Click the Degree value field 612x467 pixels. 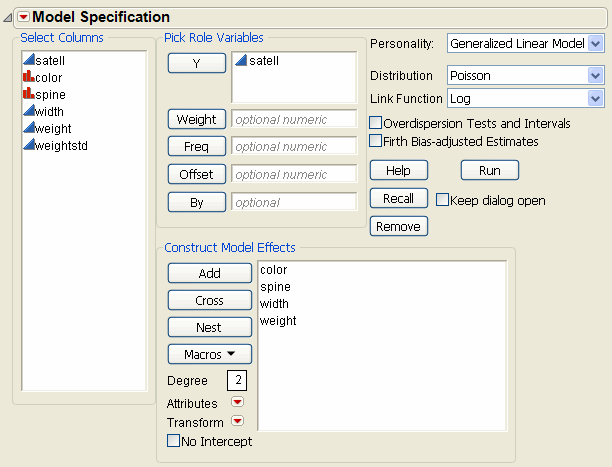click(236, 380)
